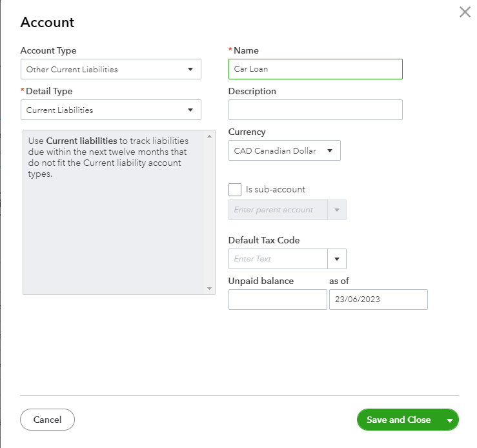This screenshot has height=448, width=477.
Task: Focus the Description text field
Action: [x=315, y=110]
